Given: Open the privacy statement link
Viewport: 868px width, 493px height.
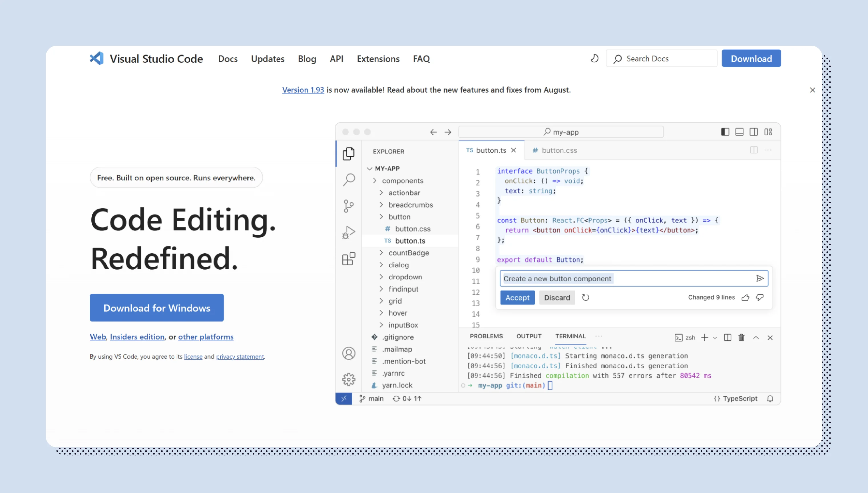Looking at the screenshot, I should (x=240, y=356).
